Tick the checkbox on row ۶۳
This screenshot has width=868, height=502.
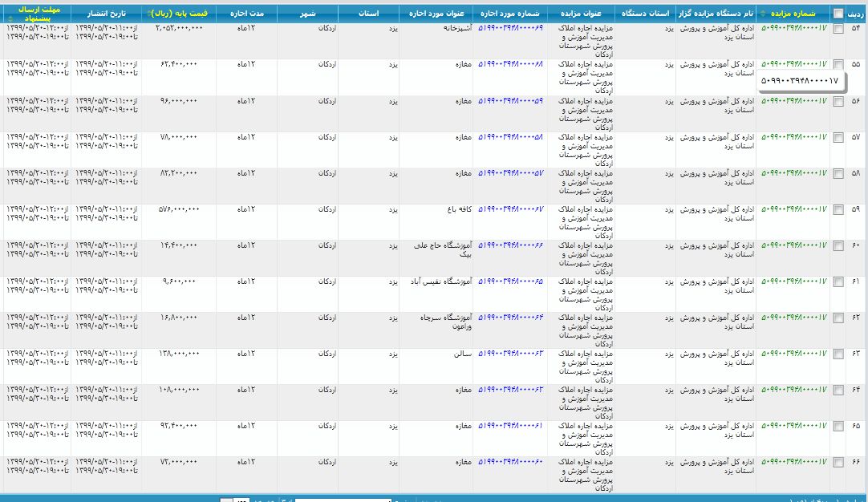point(838,354)
